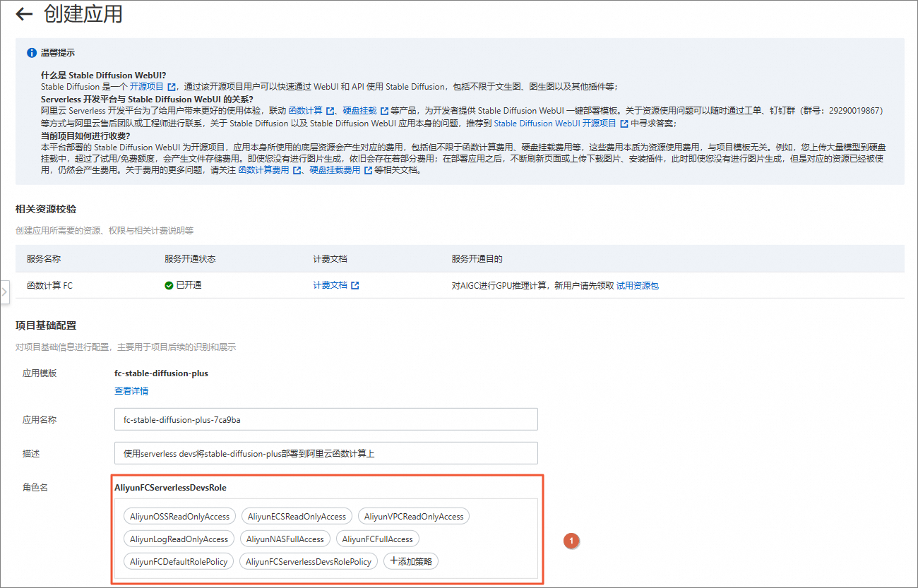Viewport: 918px width, 588px height.
Task: Open the 函数计算费用 link
Action: tap(263, 170)
